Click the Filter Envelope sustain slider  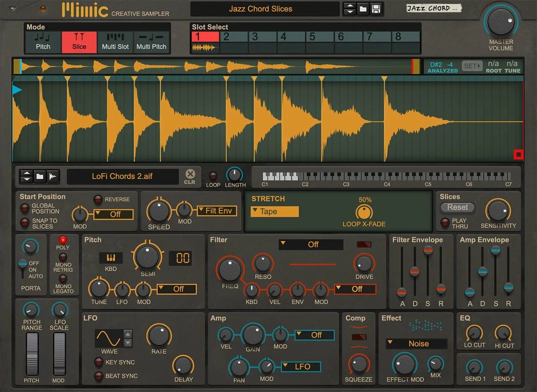point(428,250)
